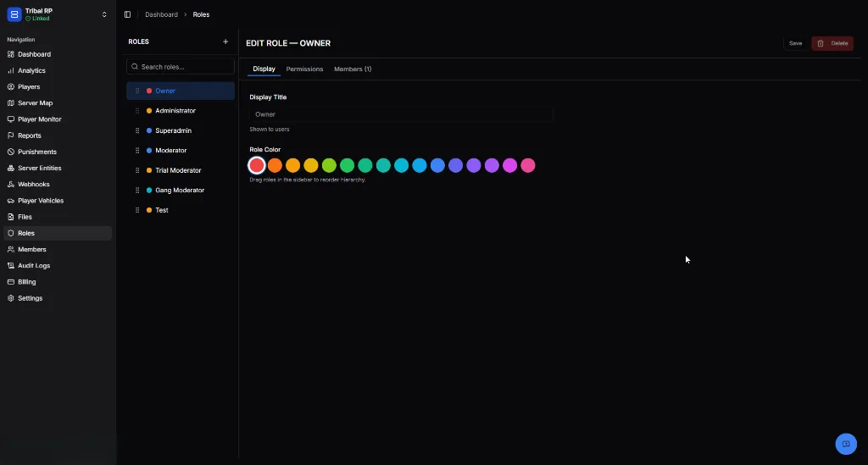
Task: Select the Test role
Action: [x=181, y=210]
